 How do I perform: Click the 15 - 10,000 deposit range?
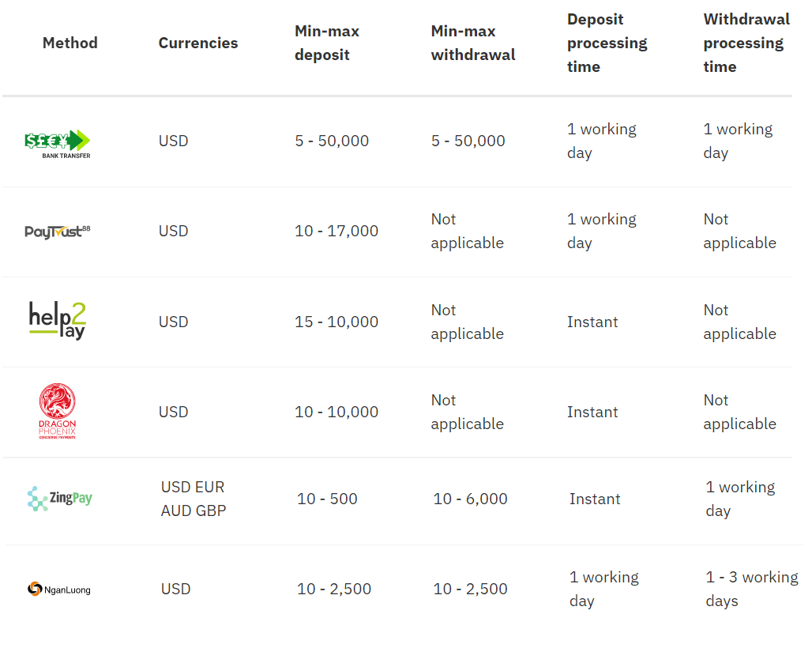tap(336, 322)
